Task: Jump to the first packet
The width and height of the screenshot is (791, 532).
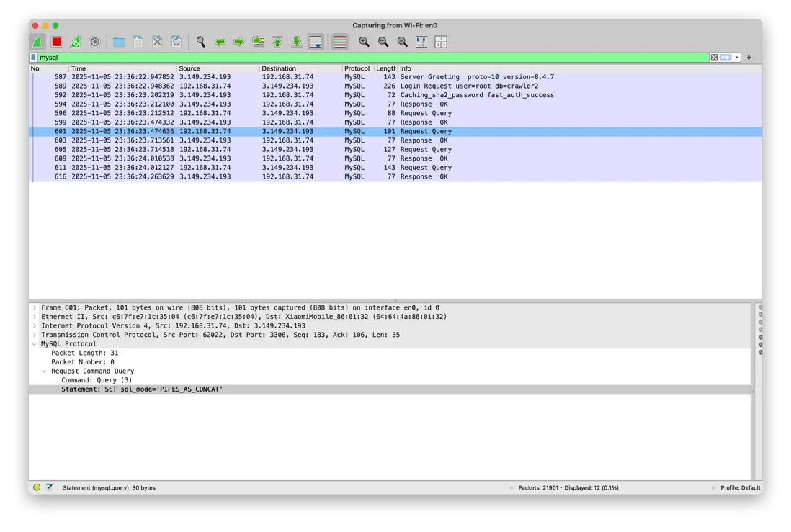Action: tap(277, 42)
